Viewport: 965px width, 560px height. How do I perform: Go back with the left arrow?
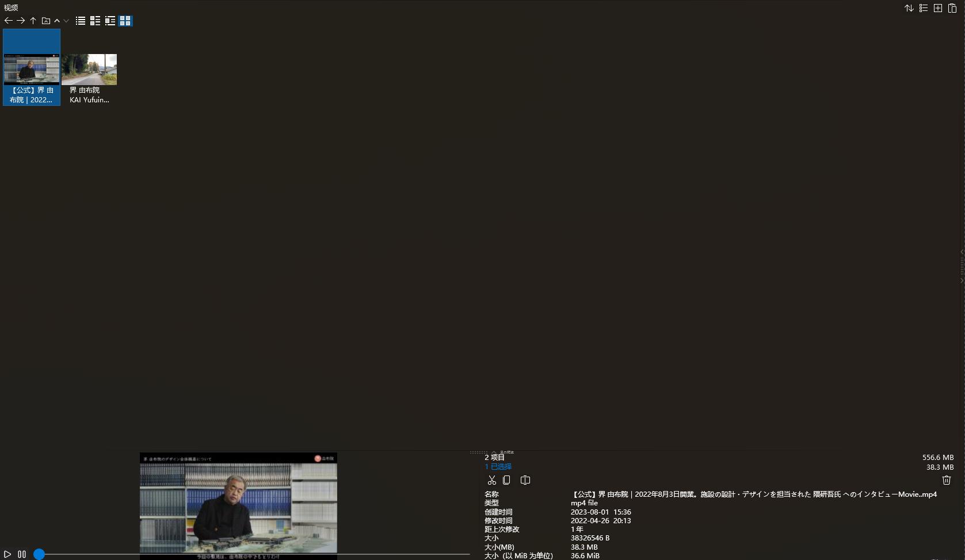pos(8,21)
